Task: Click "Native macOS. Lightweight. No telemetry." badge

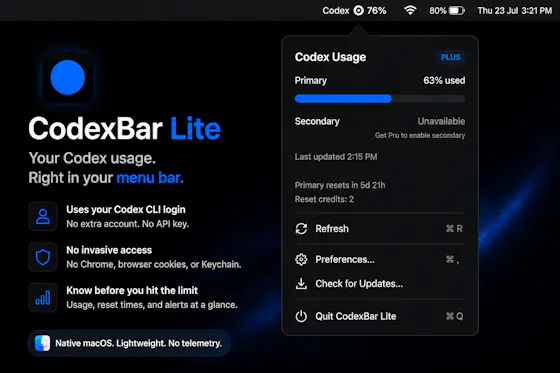Action: [x=129, y=343]
